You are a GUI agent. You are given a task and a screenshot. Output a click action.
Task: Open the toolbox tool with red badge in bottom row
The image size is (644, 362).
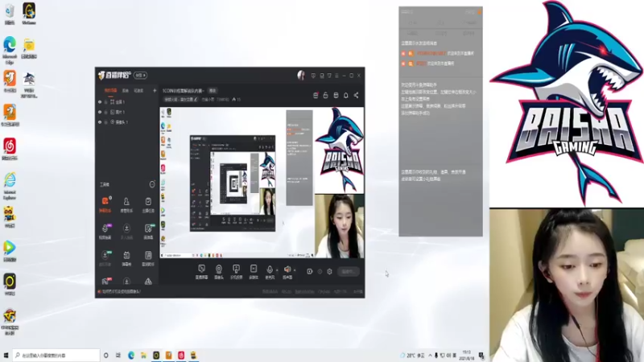(105, 281)
